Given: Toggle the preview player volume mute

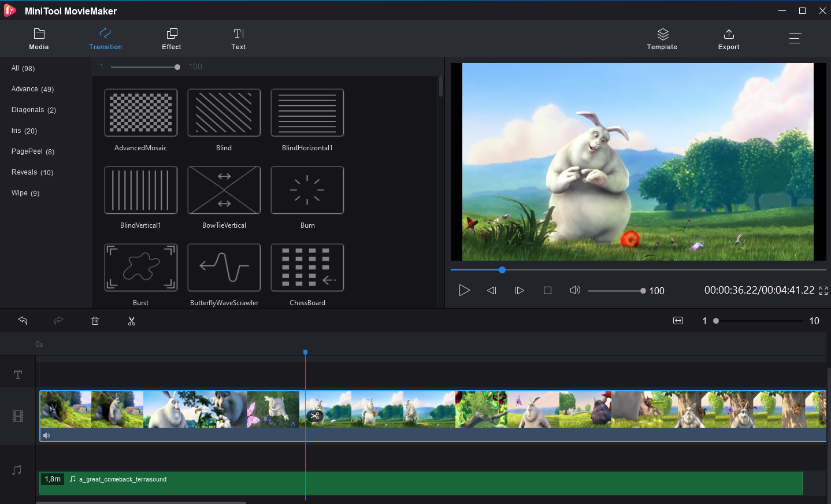Looking at the screenshot, I should pyautogui.click(x=575, y=290).
